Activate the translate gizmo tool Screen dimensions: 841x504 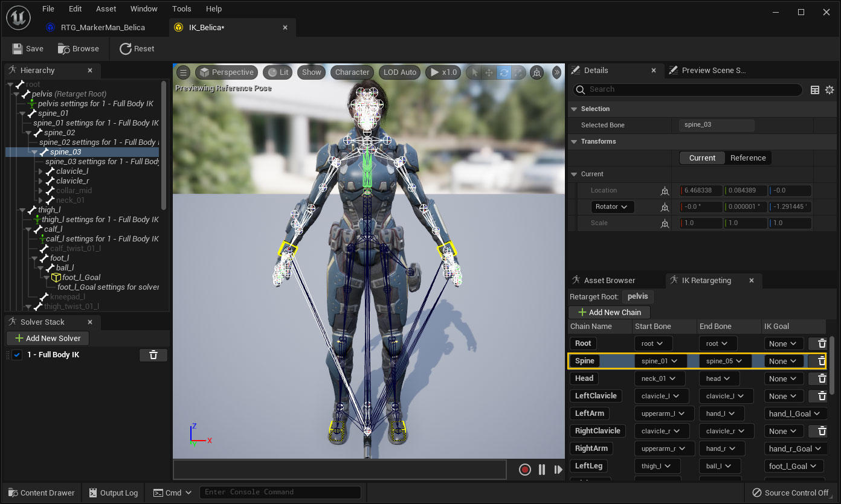[x=489, y=72]
